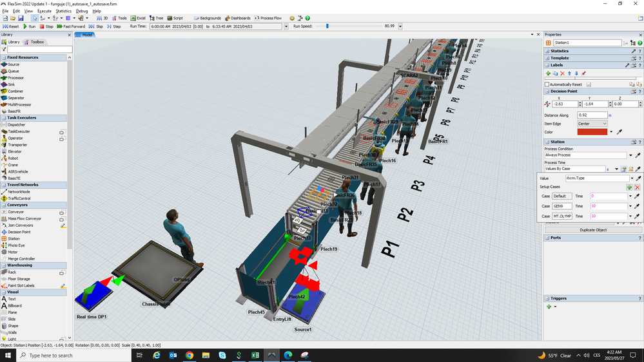
Task: Click the green help icon in the toolbar
Action: pyautogui.click(x=307, y=18)
